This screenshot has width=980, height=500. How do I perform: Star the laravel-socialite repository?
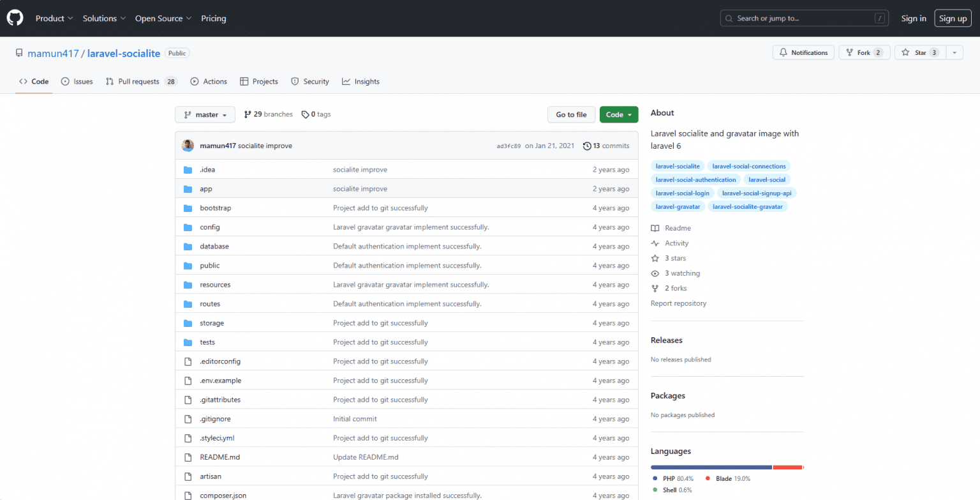pyautogui.click(x=918, y=52)
